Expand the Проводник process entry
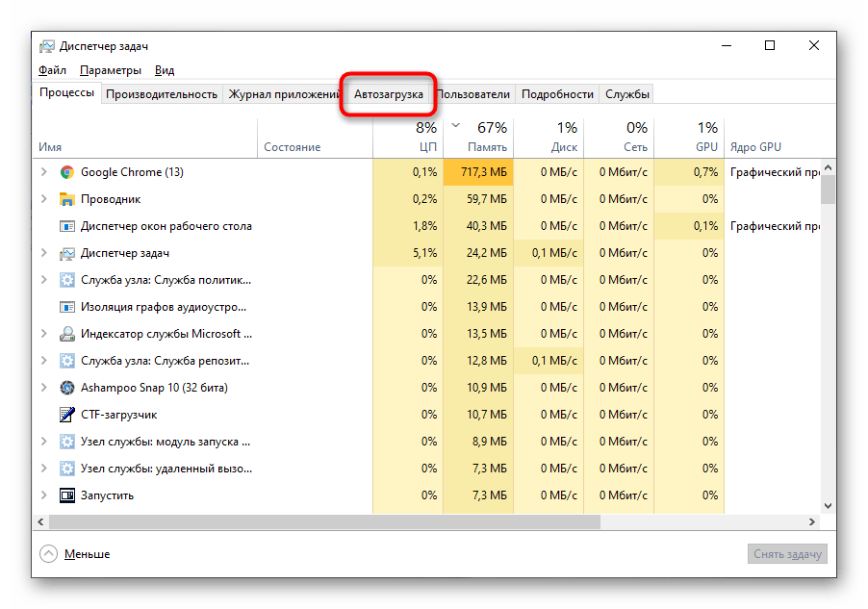868x609 pixels. coord(43,199)
